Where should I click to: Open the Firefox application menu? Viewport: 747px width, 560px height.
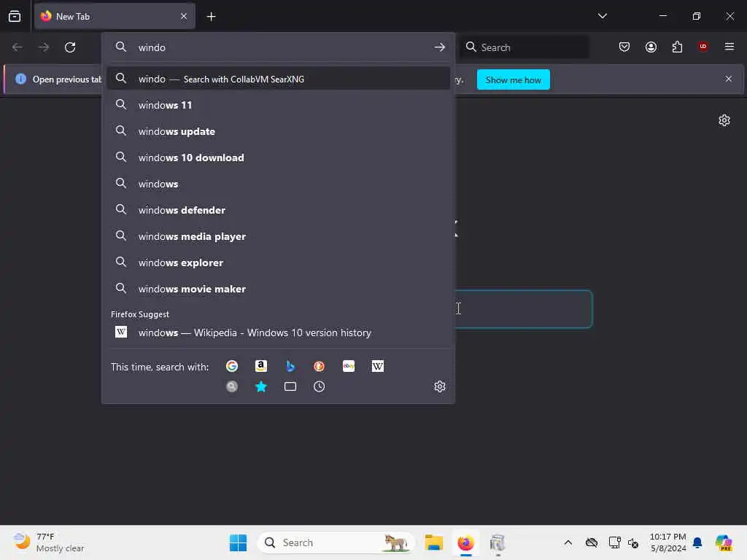729,47
